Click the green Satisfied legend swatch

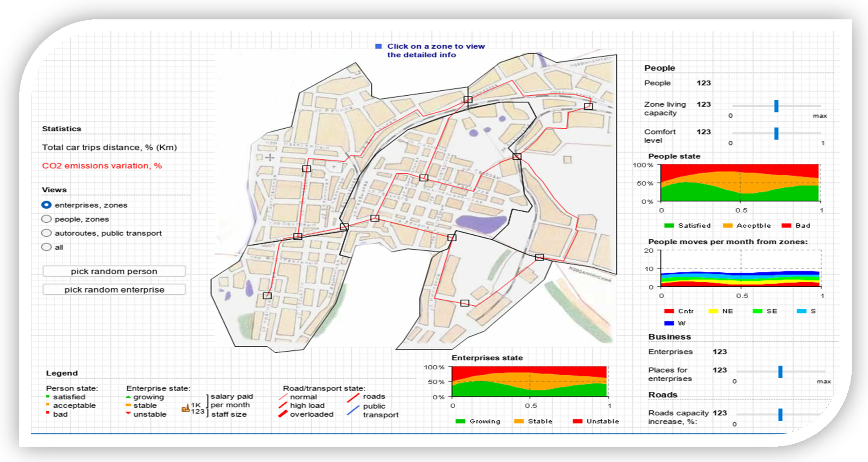pyautogui.click(x=669, y=225)
